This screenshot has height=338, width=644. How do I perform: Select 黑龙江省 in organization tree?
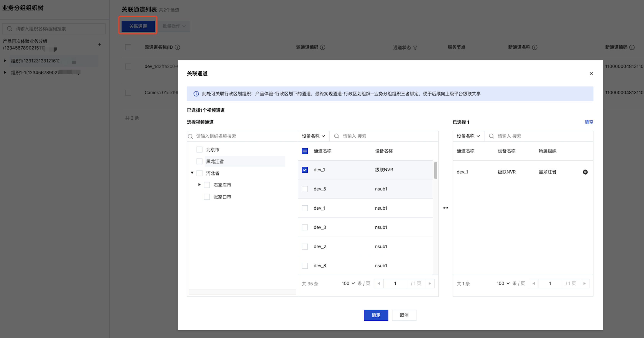tap(215, 162)
